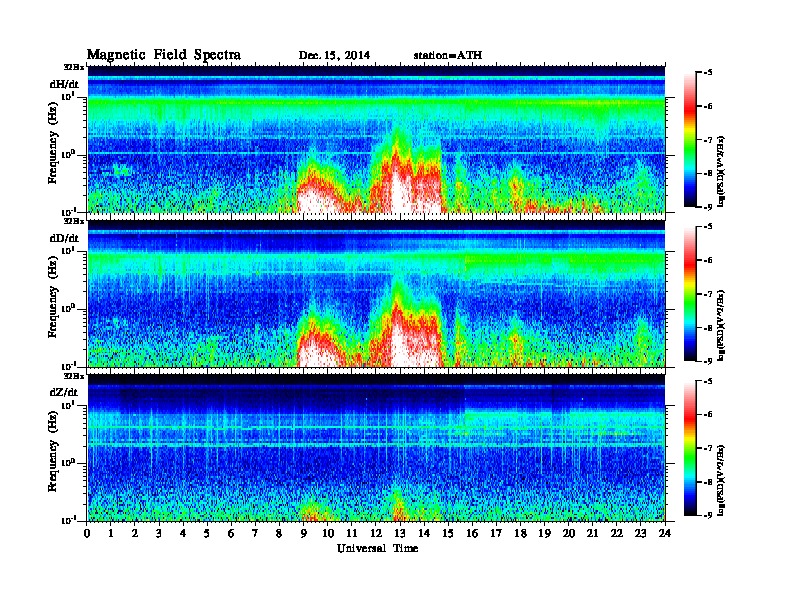Image resolution: width=792 pixels, height=612 pixels.
Task: Click hour 5 on the Universal Time axis
Action: coord(207,533)
